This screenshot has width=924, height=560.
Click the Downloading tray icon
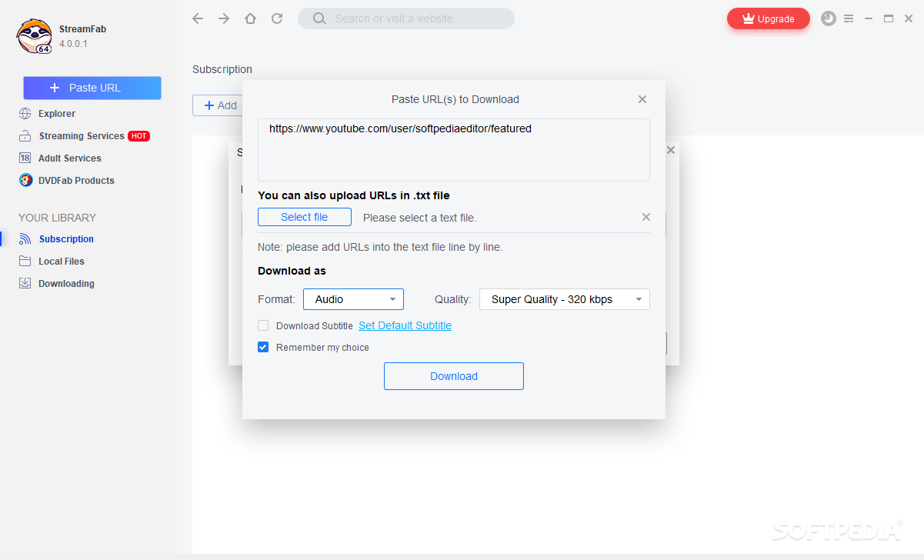point(25,284)
